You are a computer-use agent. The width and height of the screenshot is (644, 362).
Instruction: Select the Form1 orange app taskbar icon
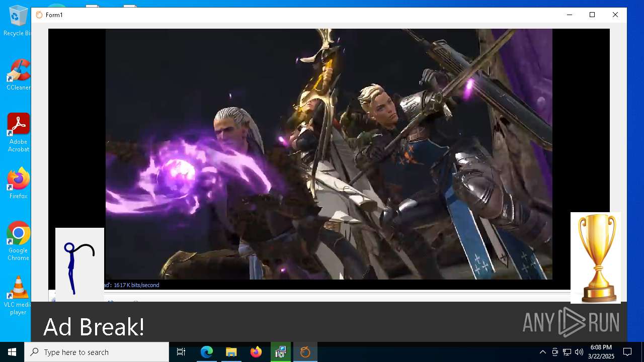305,352
